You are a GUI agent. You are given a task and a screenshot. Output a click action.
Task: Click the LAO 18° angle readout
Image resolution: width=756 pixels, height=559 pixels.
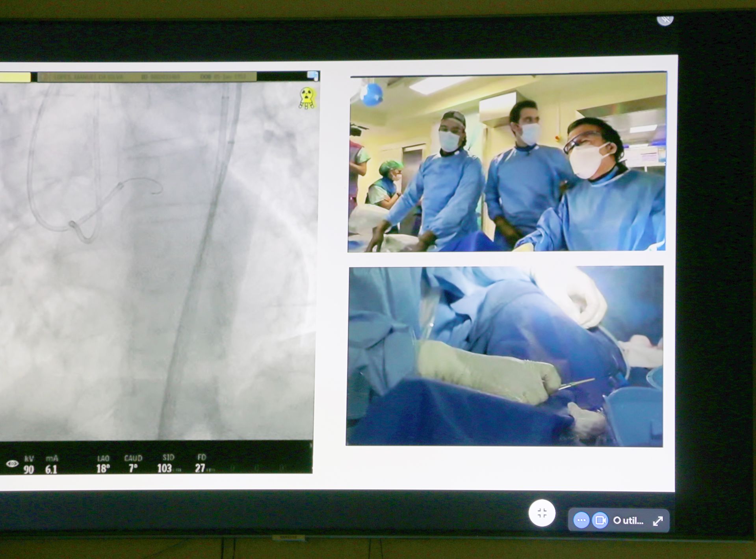click(103, 468)
